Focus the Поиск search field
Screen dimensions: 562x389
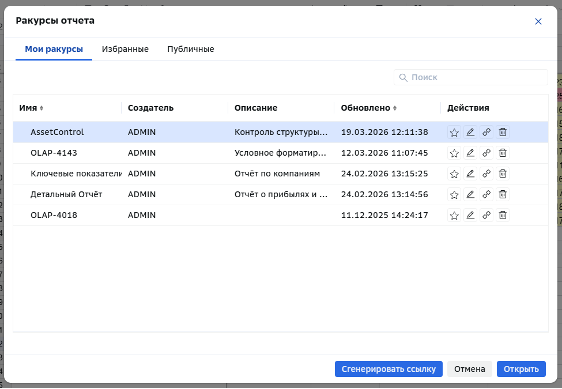471,77
